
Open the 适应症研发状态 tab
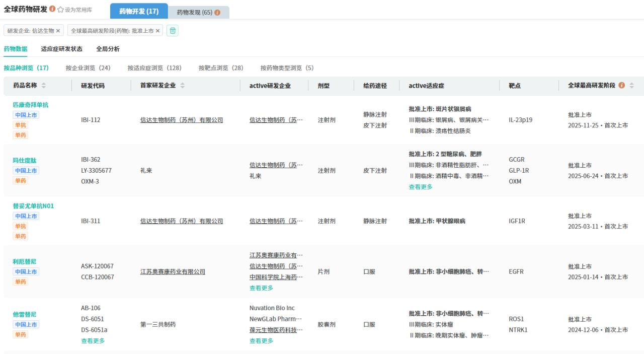click(61, 49)
